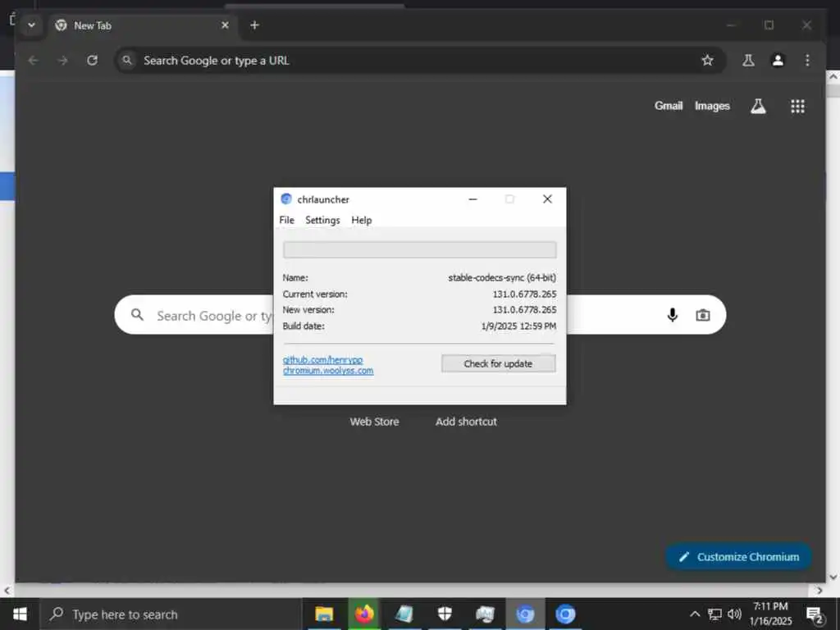Open Chrome Labs flask in toolbar
The width and height of the screenshot is (840, 630).
(x=748, y=61)
